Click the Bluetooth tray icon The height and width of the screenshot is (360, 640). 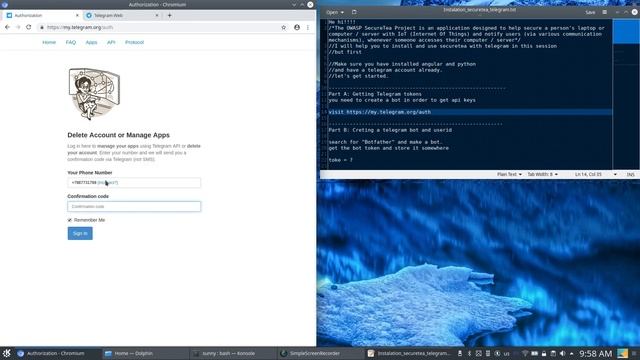(x=469, y=353)
